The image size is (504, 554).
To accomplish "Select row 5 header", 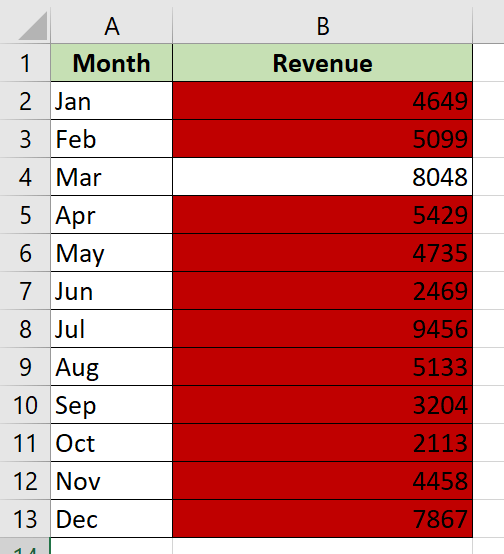I will [25, 215].
